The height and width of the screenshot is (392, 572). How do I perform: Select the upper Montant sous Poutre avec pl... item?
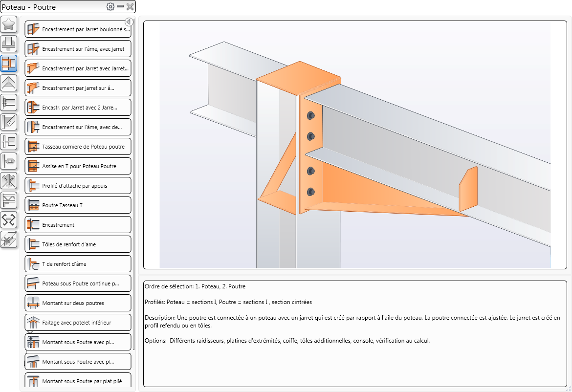pyautogui.click(x=78, y=342)
